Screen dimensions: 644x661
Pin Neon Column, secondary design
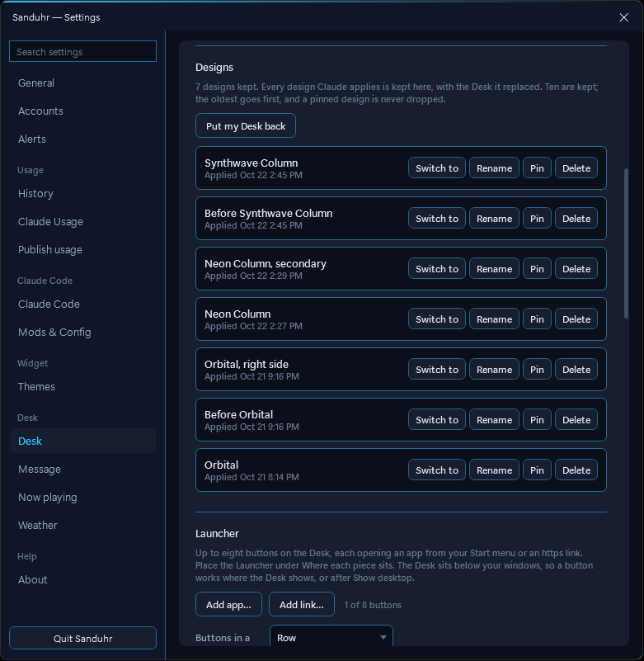537,268
